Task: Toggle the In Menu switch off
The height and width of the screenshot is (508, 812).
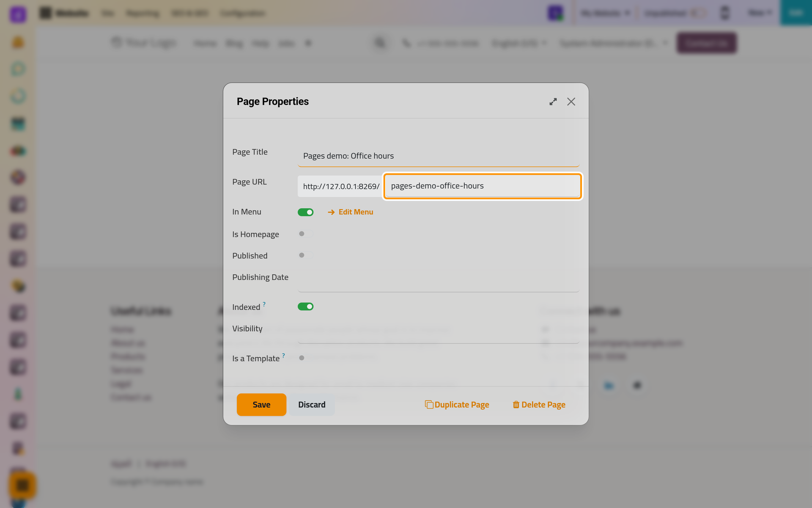Action: coord(305,212)
